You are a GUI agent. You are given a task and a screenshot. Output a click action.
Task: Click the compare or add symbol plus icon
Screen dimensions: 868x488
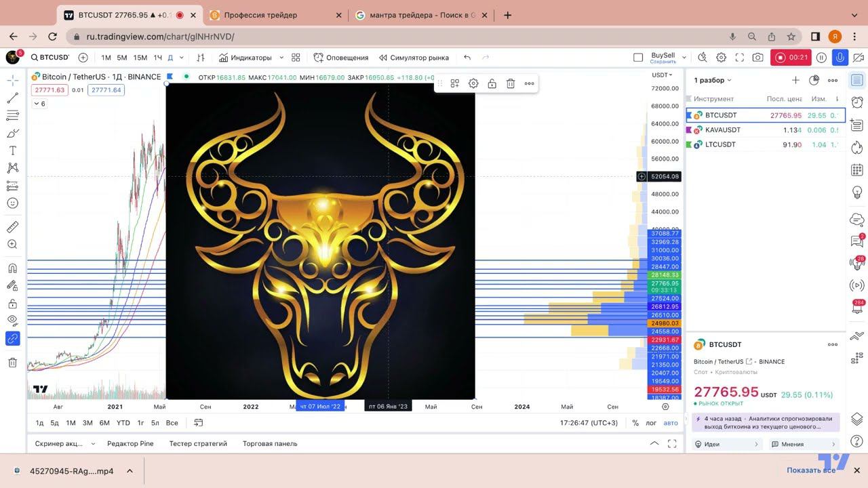83,58
